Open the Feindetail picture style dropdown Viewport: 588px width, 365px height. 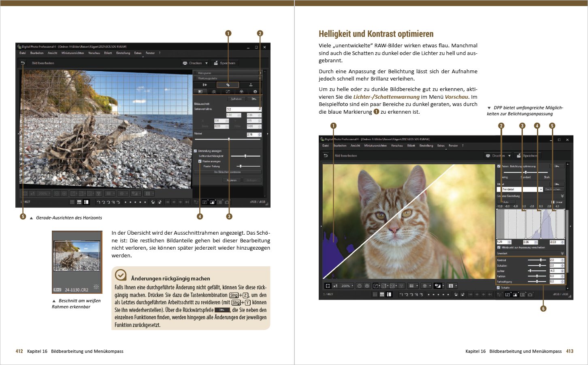[x=541, y=189]
